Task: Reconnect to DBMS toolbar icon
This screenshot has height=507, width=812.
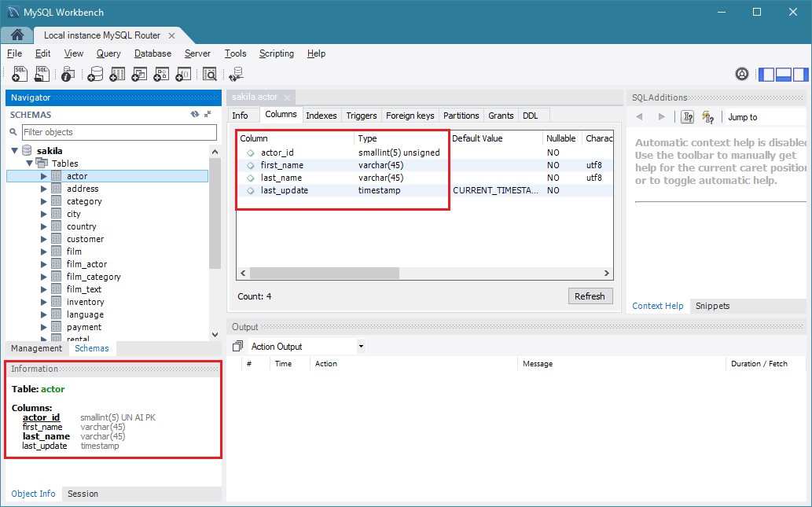Action: [236, 74]
